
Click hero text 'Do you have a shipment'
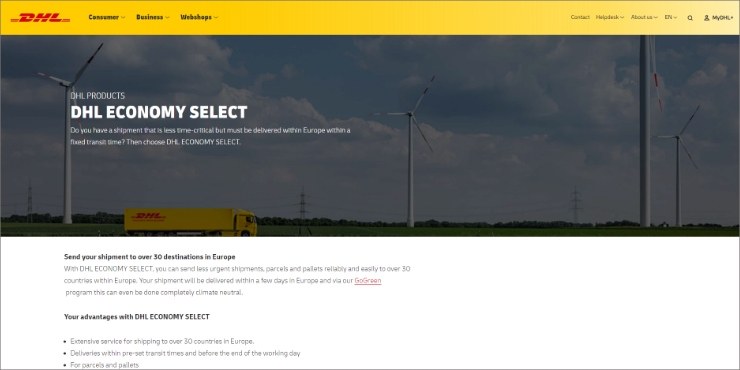(x=210, y=136)
